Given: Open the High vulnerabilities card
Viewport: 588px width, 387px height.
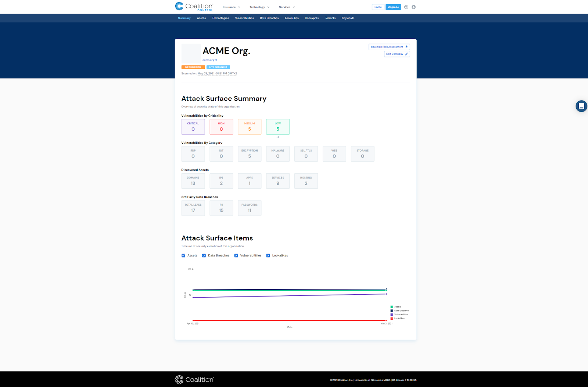Looking at the screenshot, I should pyautogui.click(x=221, y=127).
